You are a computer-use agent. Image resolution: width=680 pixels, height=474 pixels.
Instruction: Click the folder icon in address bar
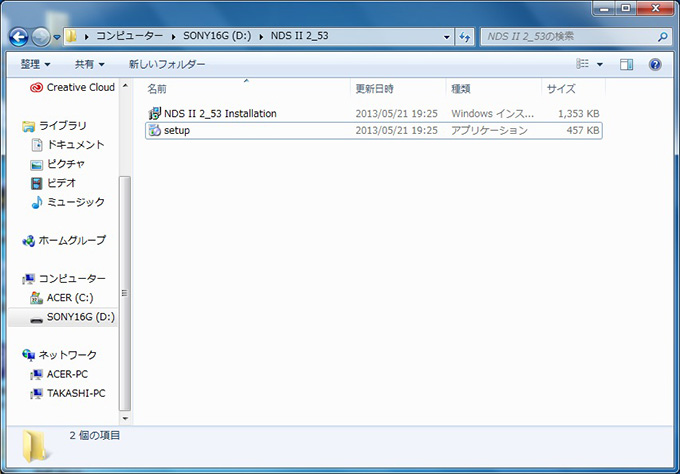pos(72,36)
